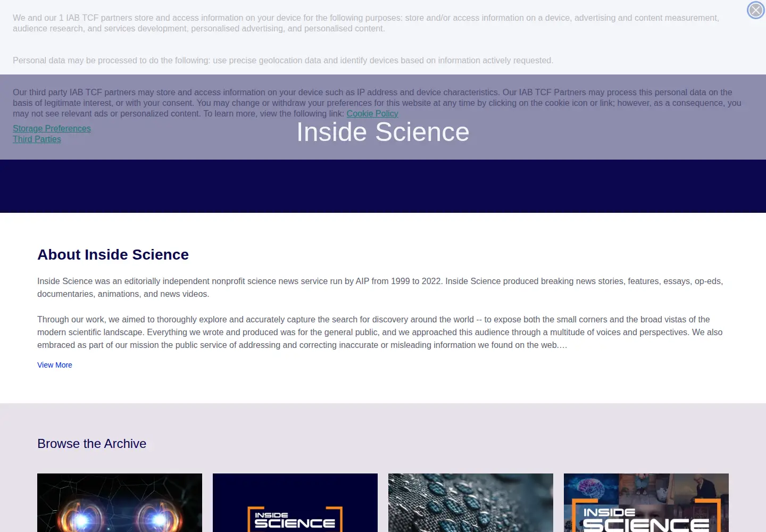Open the water droplets fabric thumbnail
The width and height of the screenshot is (766, 532).
click(x=471, y=503)
